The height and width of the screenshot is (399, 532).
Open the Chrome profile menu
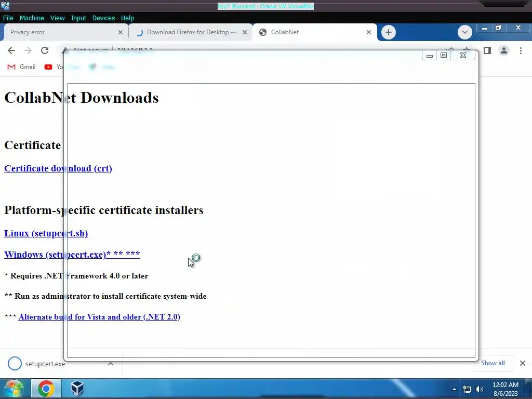504,50
